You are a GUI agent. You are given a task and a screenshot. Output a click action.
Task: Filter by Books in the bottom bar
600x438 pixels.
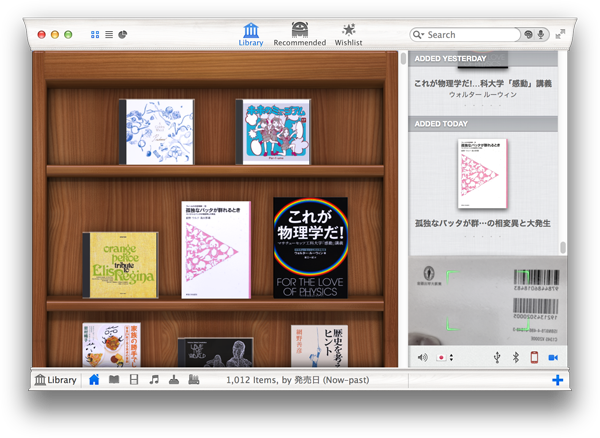[x=114, y=380]
